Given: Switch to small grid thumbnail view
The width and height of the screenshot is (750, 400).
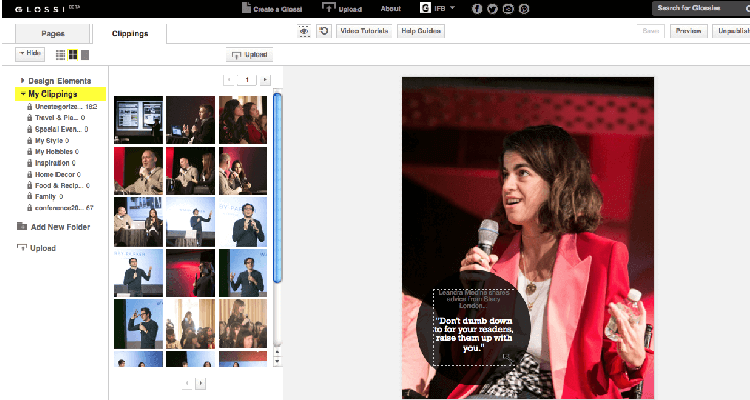Looking at the screenshot, I should 59,53.
